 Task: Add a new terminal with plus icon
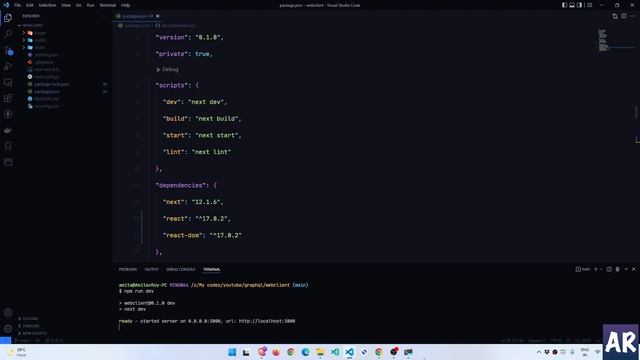tap(596, 269)
